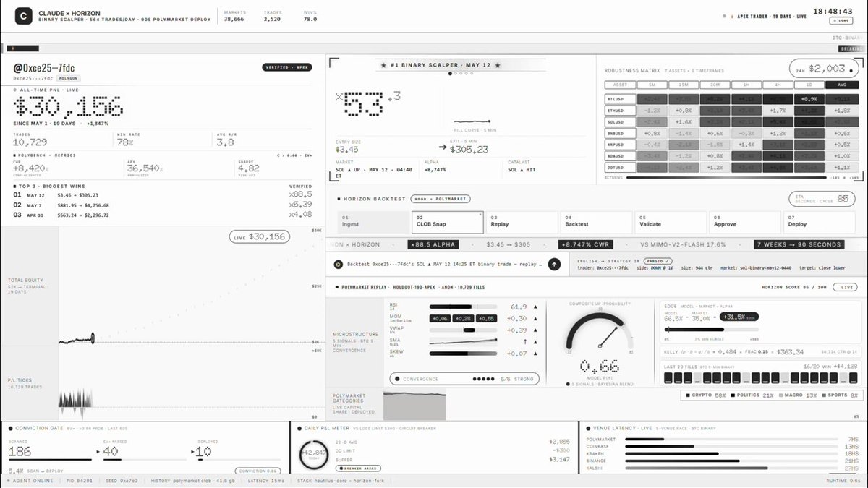Toggle the BREAKER ARMED pill
The height and width of the screenshot is (488, 868).
357,468
